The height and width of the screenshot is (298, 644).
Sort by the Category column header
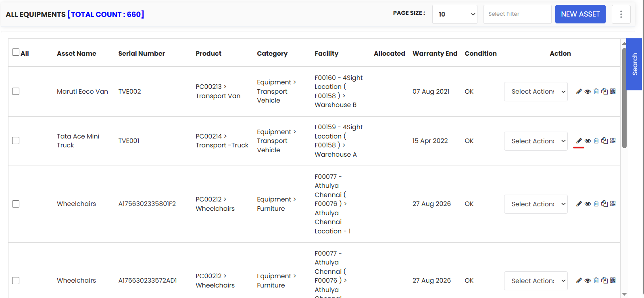(272, 54)
